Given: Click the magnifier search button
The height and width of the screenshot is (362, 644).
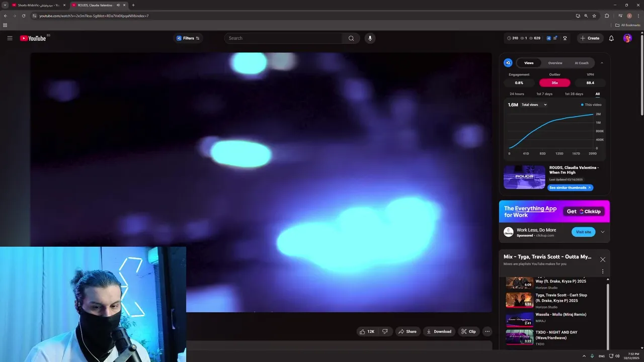Looking at the screenshot, I should (351, 38).
